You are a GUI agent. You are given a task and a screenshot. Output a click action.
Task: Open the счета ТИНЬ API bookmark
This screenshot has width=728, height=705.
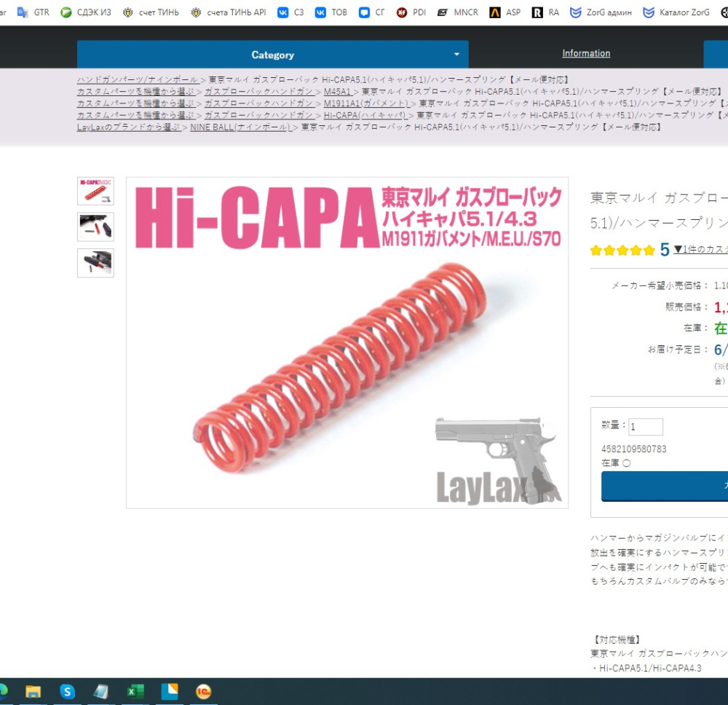coord(229,12)
